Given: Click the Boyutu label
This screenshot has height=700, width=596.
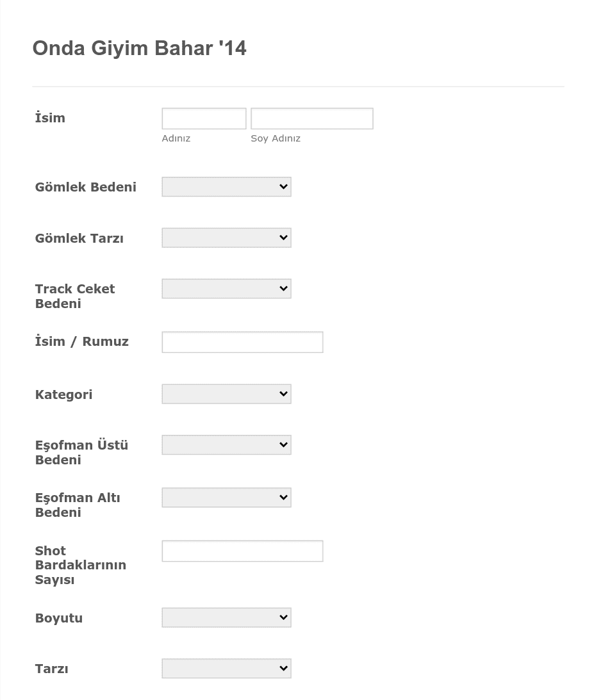Looking at the screenshot, I should coord(59,618).
